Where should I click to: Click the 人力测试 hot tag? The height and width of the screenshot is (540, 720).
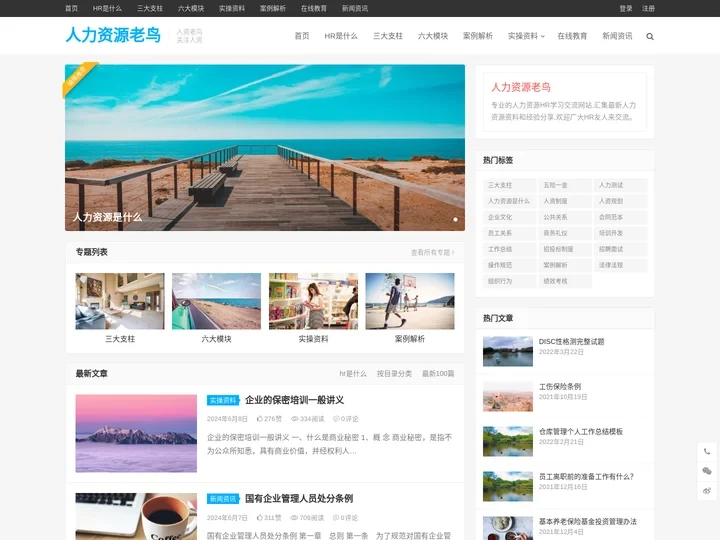click(x=620, y=185)
